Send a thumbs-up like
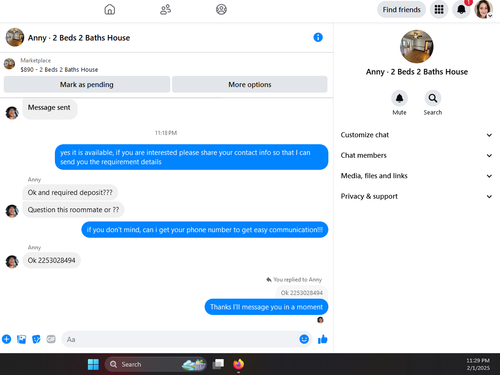The width and height of the screenshot is (500, 375). [x=323, y=339]
